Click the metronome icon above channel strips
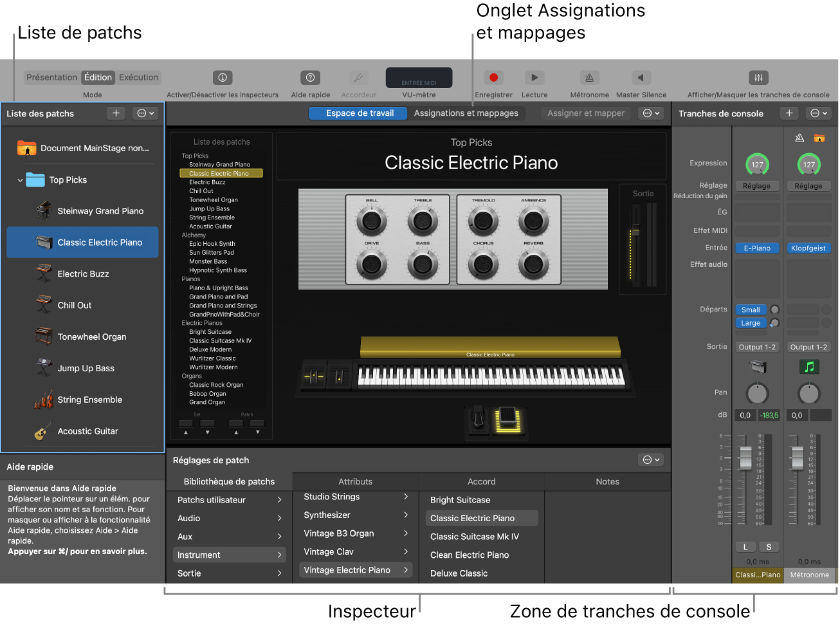The width and height of the screenshot is (840, 628). tap(799, 138)
